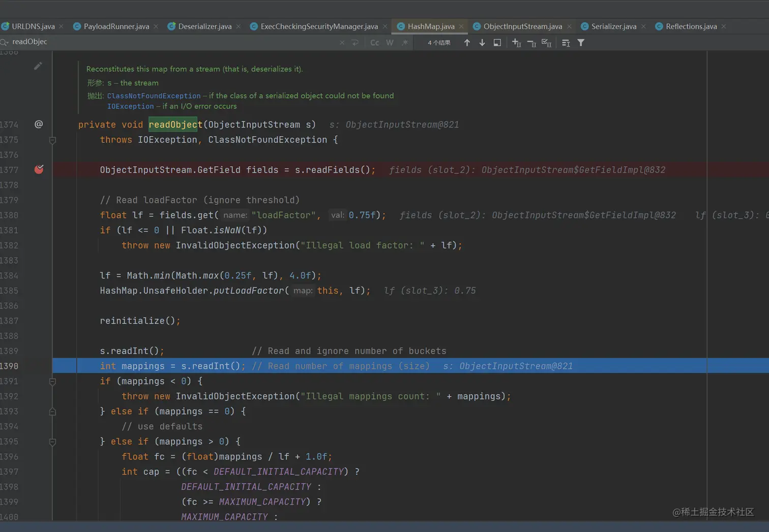
Task: Close the ObjectInputStream.java tab
Action: (569, 26)
